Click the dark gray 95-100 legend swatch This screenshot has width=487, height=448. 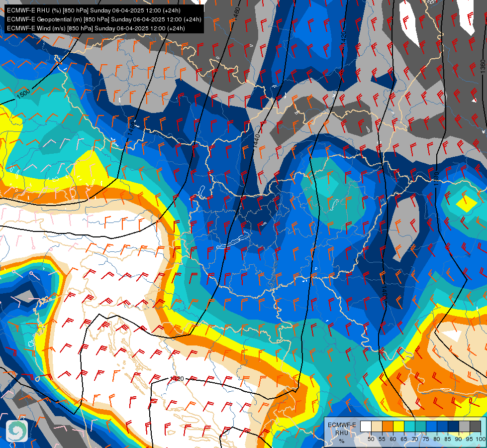(475, 426)
